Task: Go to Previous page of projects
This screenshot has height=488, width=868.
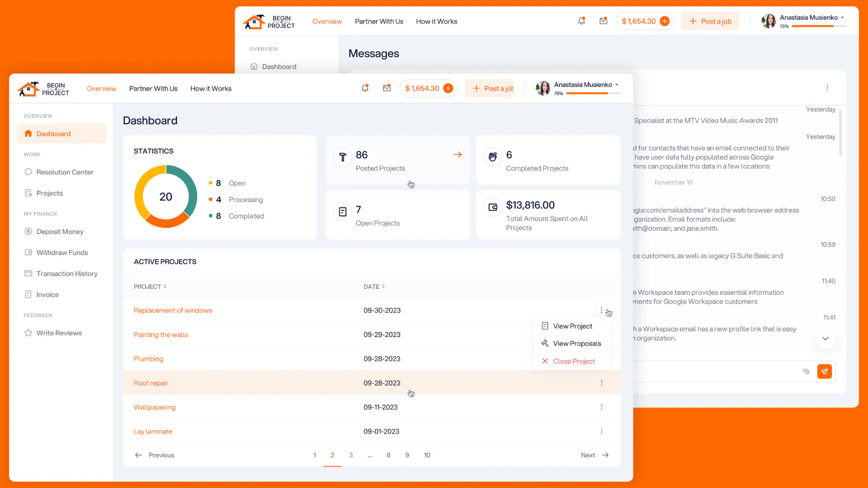Action: [x=154, y=455]
